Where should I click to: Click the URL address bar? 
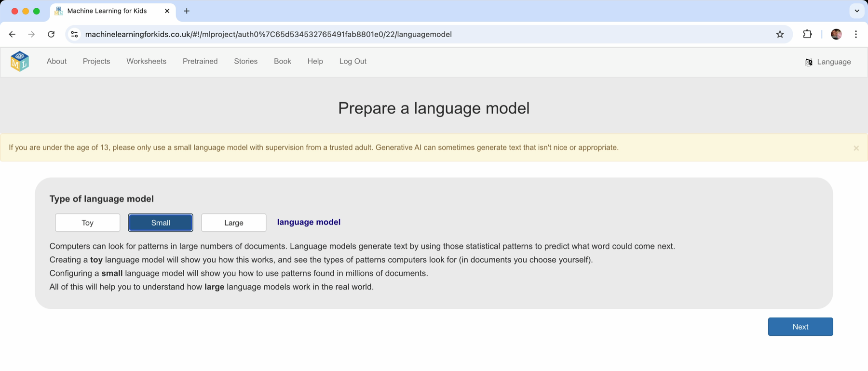[x=386, y=34]
